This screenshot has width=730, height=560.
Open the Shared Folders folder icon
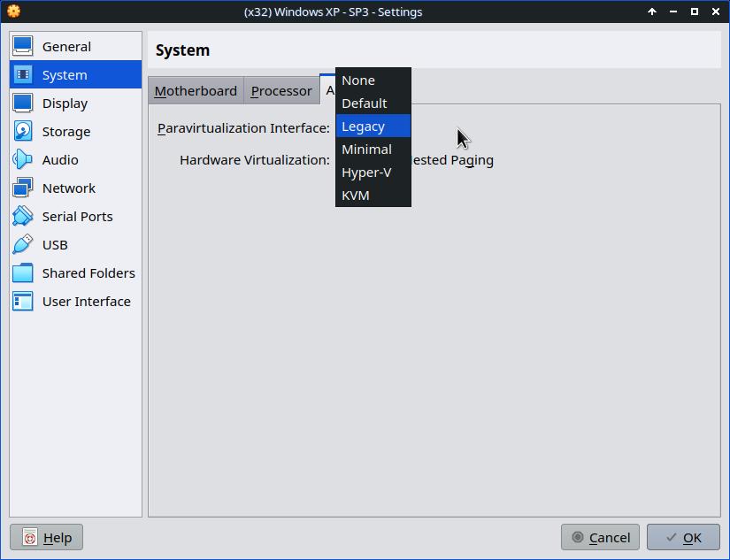[23, 273]
